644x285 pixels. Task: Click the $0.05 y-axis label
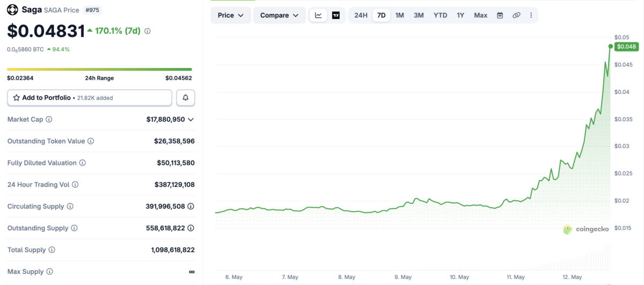pyautogui.click(x=622, y=37)
